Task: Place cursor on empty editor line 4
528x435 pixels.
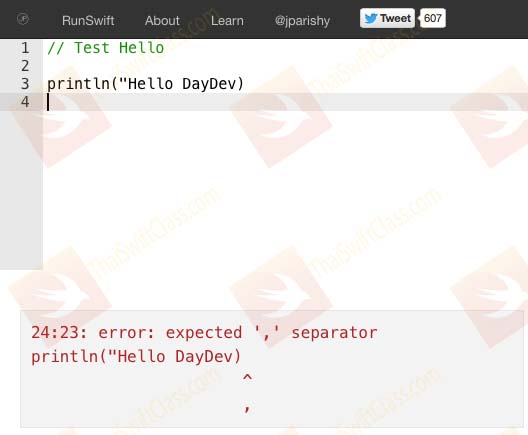Action: (x=286, y=102)
